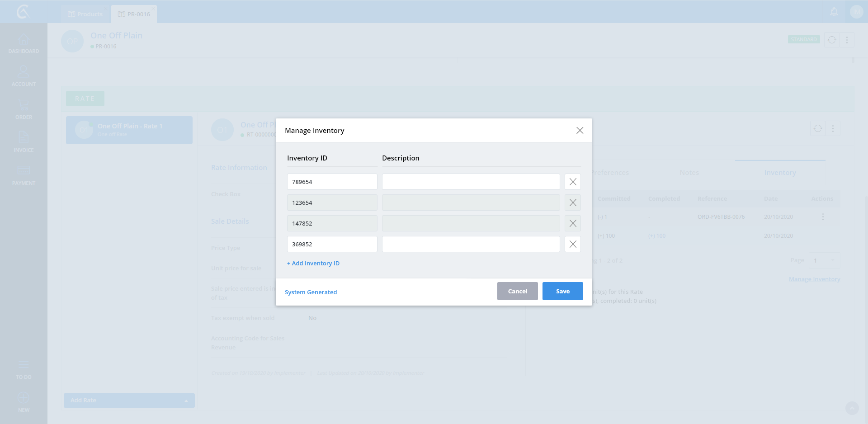Click the System Generated link
This screenshot has width=868, height=424.
[x=311, y=292]
